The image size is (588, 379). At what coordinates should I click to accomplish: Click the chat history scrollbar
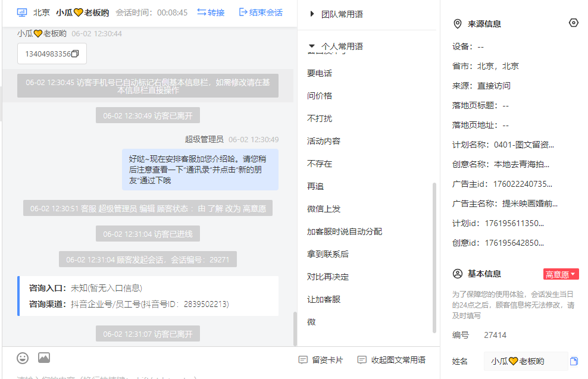point(295,329)
